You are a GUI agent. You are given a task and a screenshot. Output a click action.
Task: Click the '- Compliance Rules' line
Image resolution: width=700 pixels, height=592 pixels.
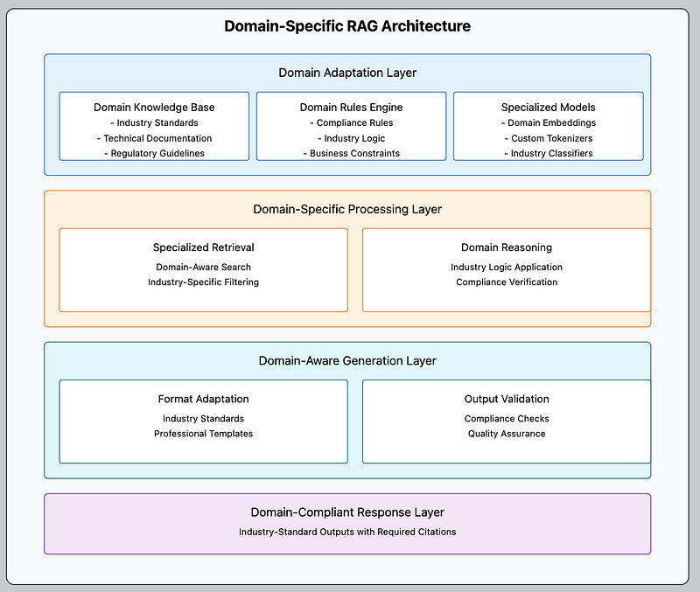click(352, 122)
